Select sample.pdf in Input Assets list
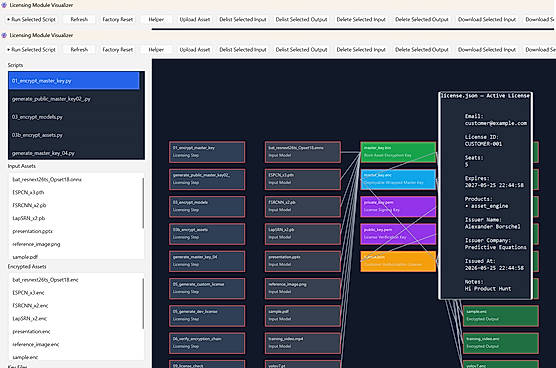This screenshot has height=368, width=556. point(75,256)
